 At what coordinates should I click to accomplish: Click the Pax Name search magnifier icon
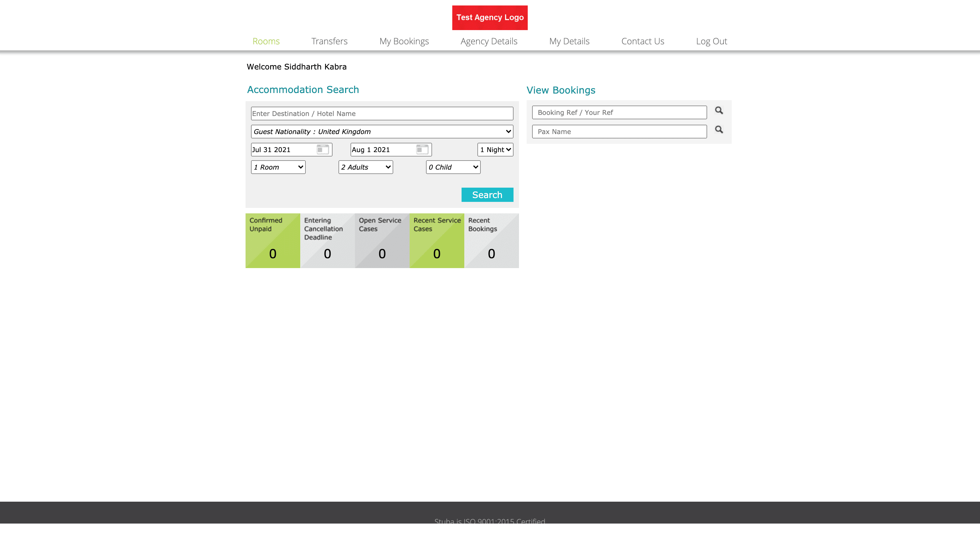[x=719, y=130]
